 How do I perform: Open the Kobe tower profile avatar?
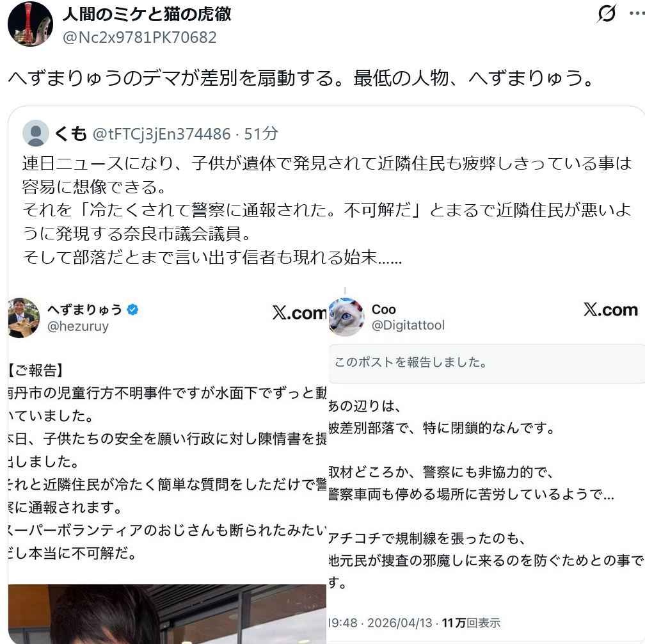click(30, 24)
